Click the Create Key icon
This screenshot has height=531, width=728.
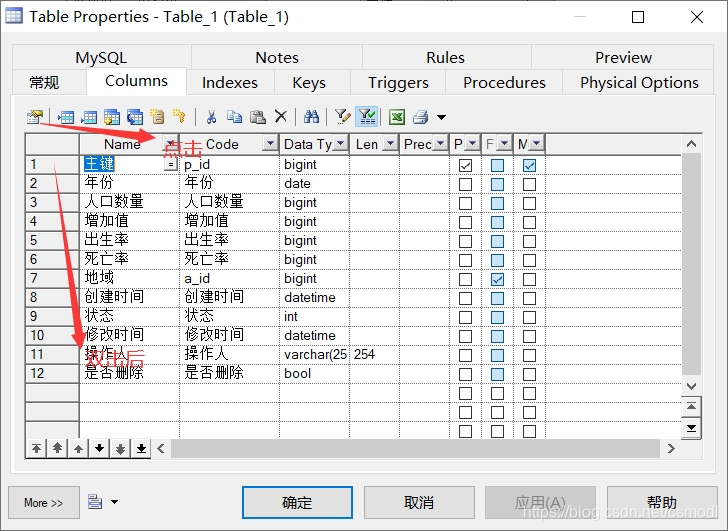[x=179, y=117]
